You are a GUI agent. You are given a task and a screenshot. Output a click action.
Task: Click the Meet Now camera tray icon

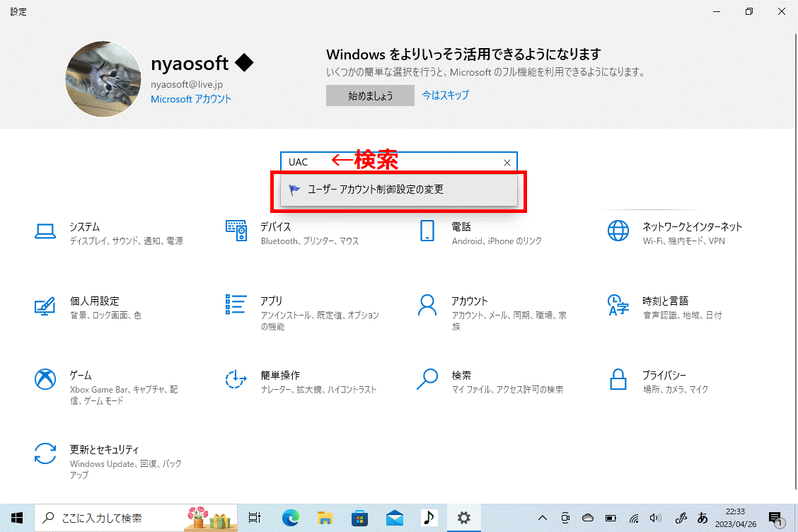[x=565, y=519]
